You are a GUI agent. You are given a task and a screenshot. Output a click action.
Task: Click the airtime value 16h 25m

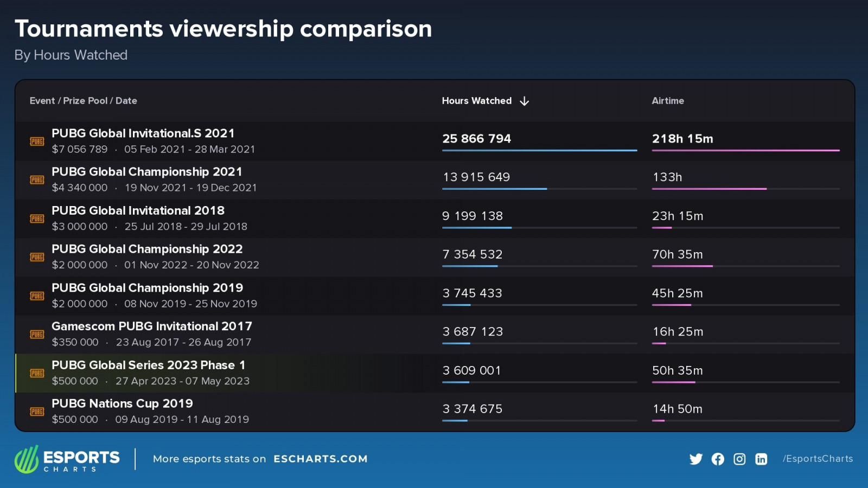click(x=678, y=332)
